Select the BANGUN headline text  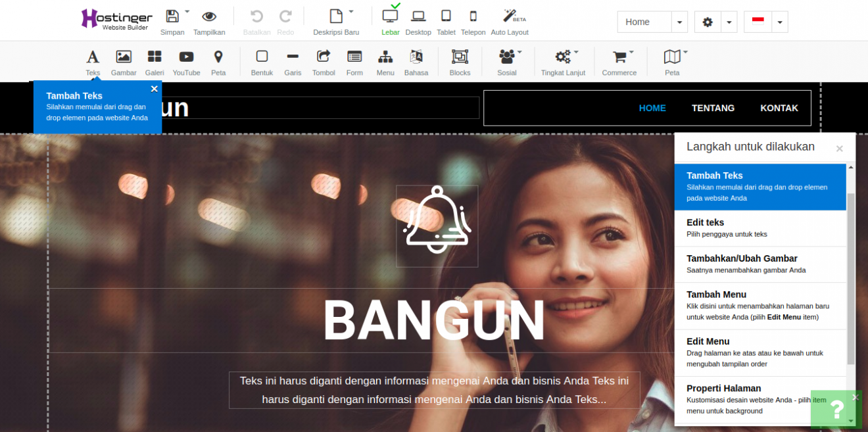434,321
